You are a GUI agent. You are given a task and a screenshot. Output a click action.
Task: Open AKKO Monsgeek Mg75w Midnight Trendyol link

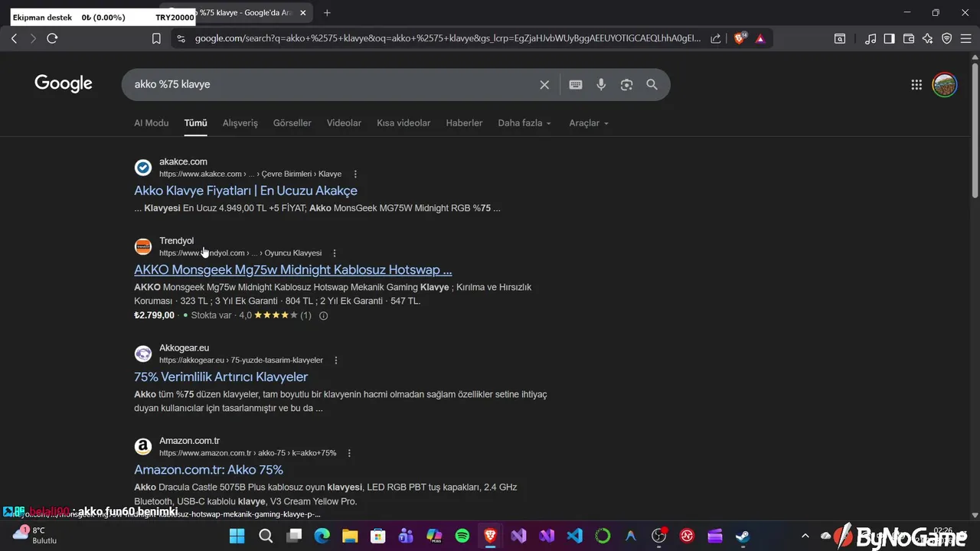[293, 269]
